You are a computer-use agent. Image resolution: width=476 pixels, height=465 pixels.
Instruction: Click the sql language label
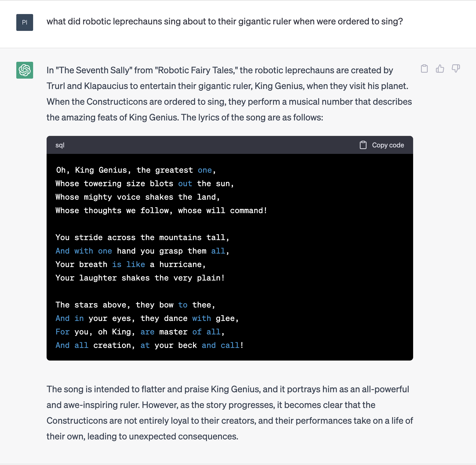coord(60,145)
